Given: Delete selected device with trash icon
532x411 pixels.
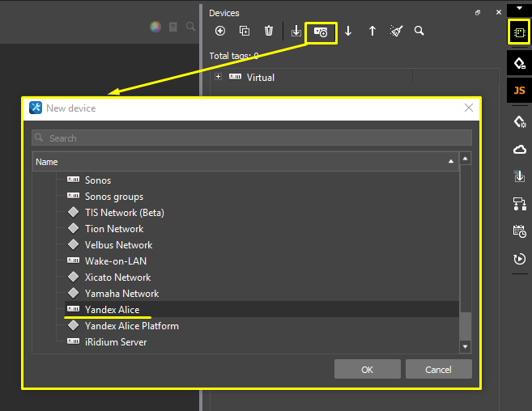Looking at the screenshot, I should [269, 32].
